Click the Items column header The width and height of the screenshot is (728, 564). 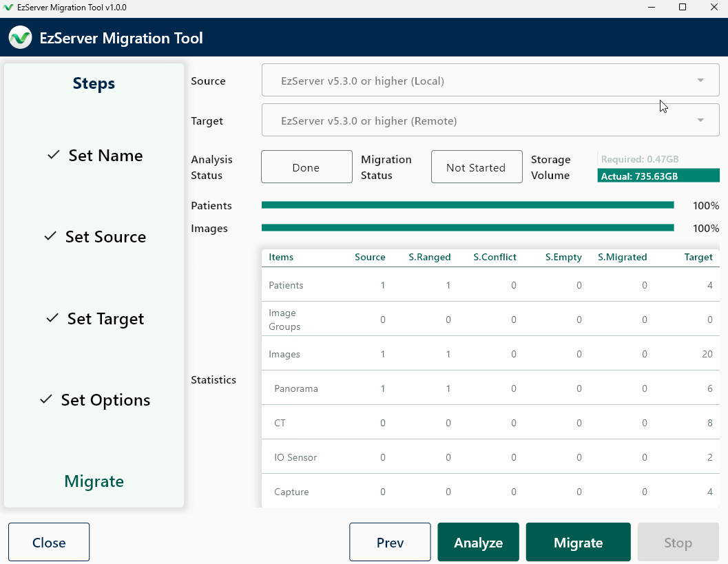[281, 257]
